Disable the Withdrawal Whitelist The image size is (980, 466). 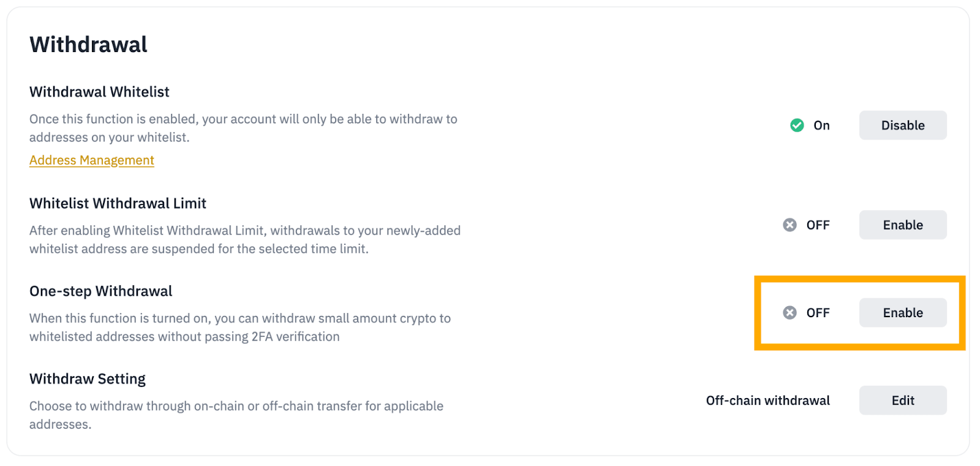pyautogui.click(x=902, y=126)
